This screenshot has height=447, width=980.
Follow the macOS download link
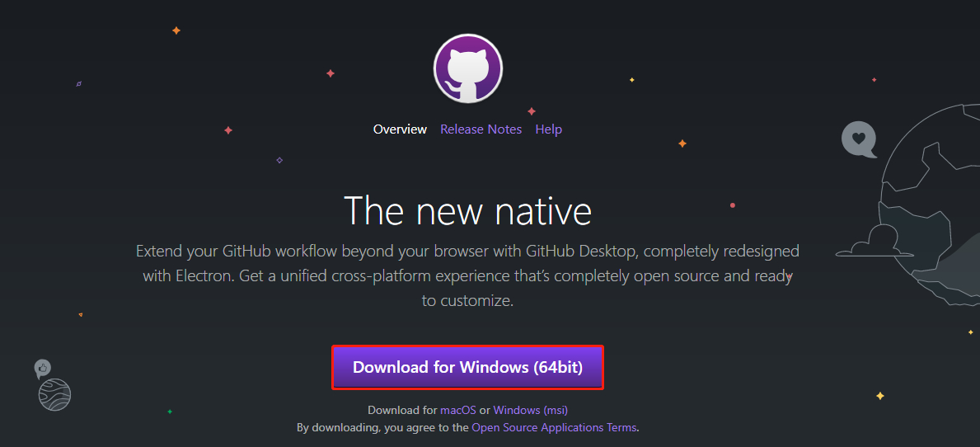click(458, 410)
